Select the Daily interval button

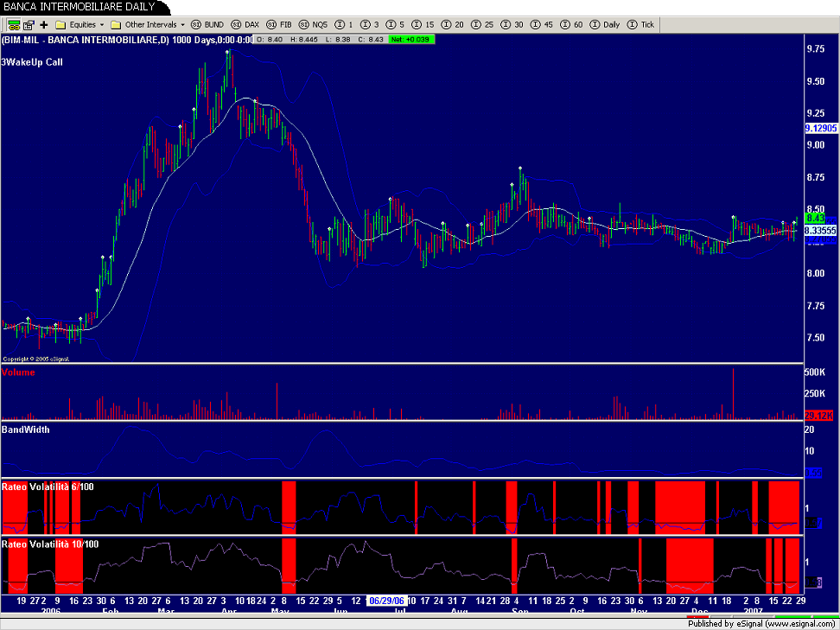click(x=605, y=24)
